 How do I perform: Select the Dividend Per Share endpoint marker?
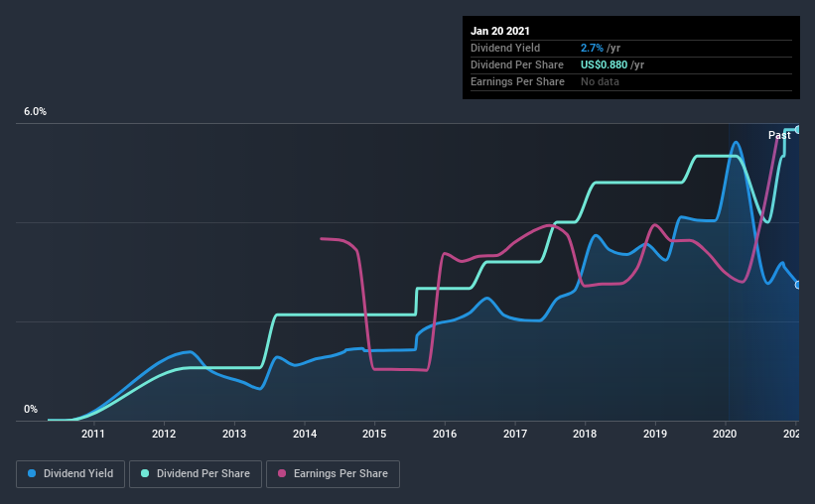798,129
